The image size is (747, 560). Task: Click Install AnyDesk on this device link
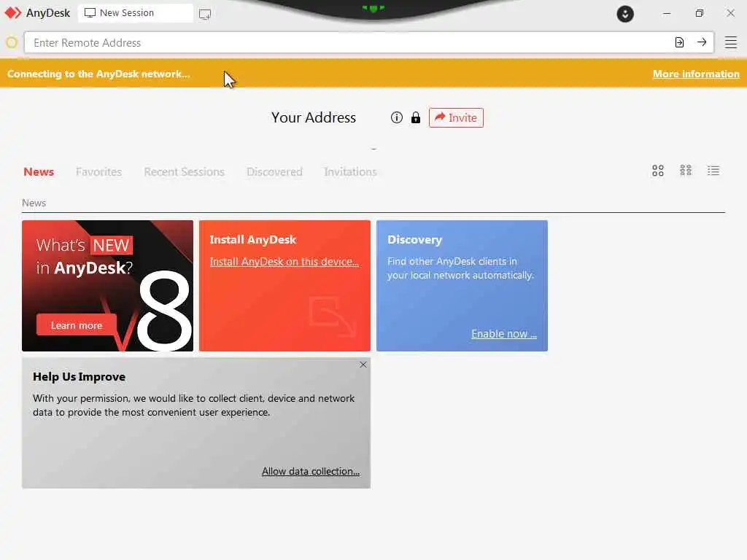tap(284, 262)
